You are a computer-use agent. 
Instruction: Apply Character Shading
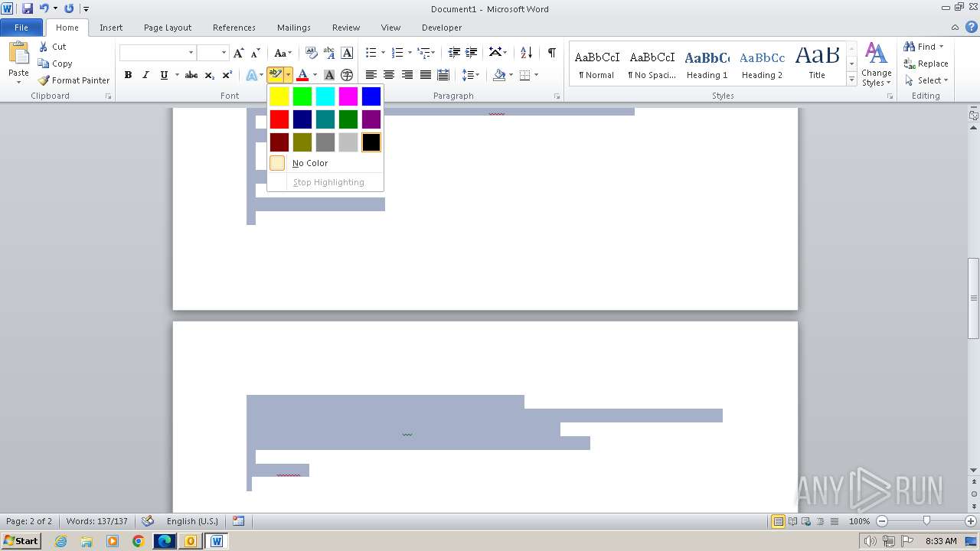point(329,75)
